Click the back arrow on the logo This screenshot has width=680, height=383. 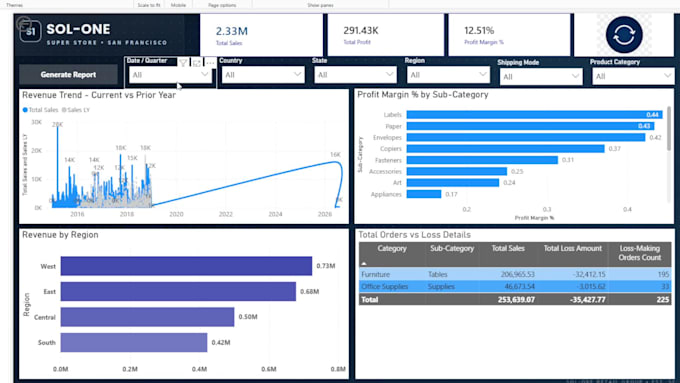coord(23,23)
